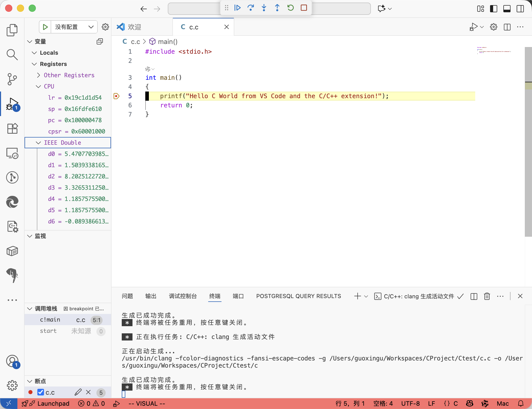The width and height of the screenshot is (532, 409).
Task: Click the Step Into debug icon
Action: point(264,8)
